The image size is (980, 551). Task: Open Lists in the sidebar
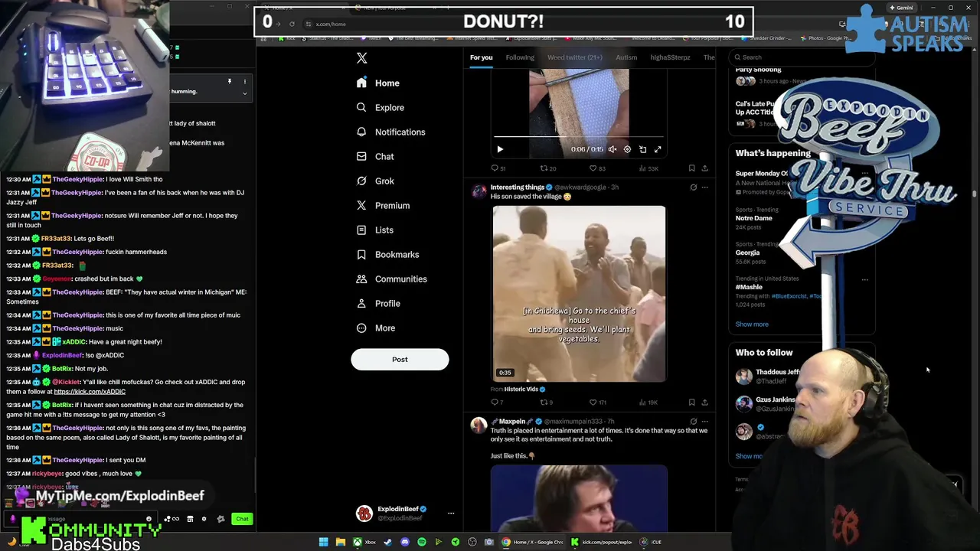point(375,230)
